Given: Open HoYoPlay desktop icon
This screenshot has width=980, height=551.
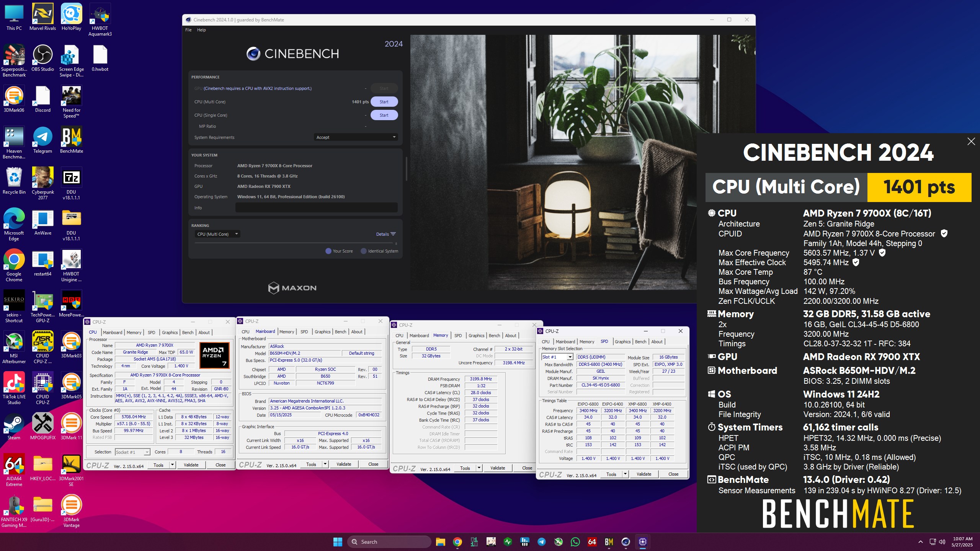Looking at the screenshot, I should [71, 17].
